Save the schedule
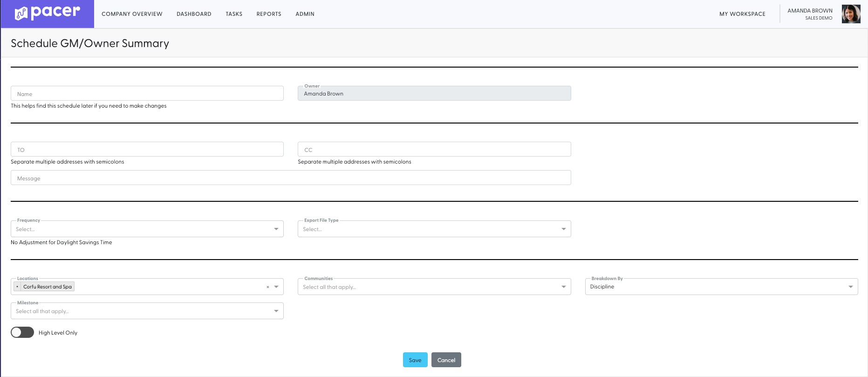 tap(415, 360)
